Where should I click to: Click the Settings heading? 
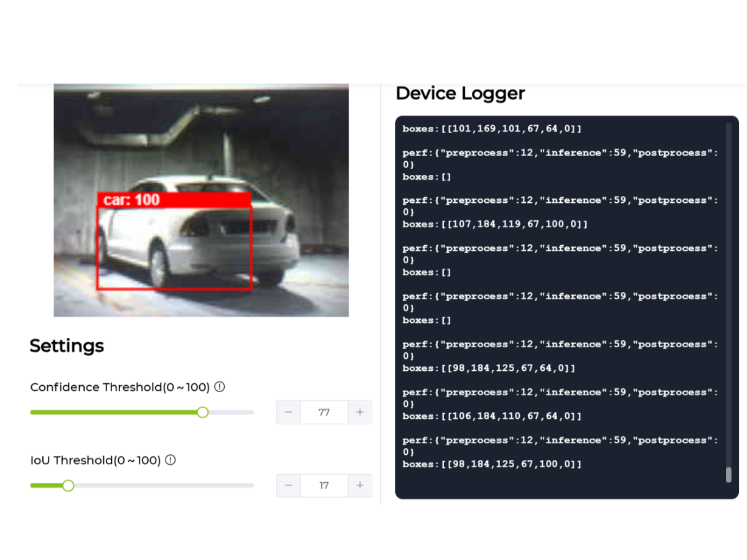click(x=67, y=346)
